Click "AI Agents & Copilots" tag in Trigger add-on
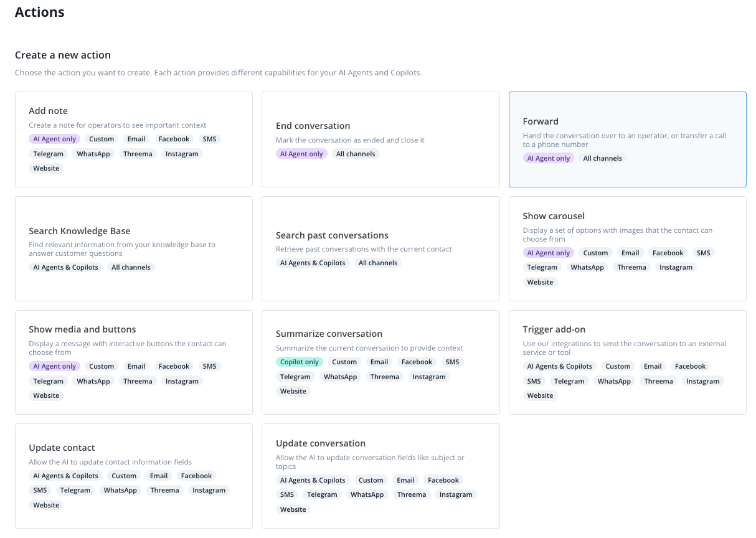The height and width of the screenshot is (538, 756). [x=560, y=366]
